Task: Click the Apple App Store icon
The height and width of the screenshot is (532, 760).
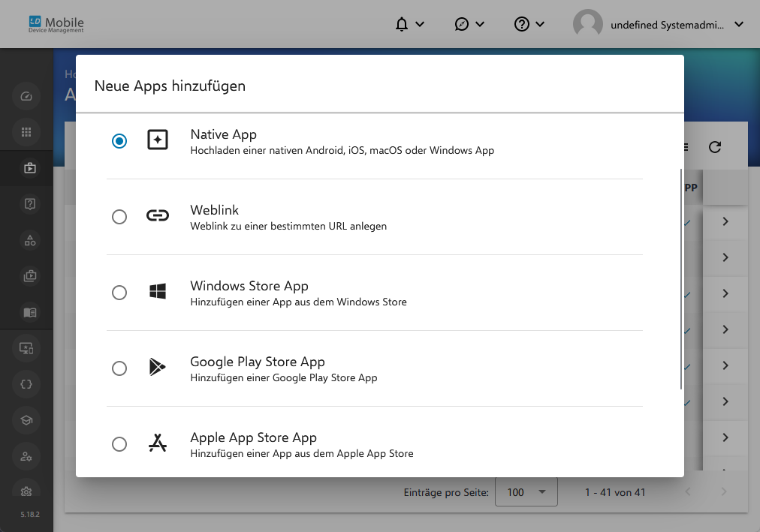Action: click(x=158, y=443)
